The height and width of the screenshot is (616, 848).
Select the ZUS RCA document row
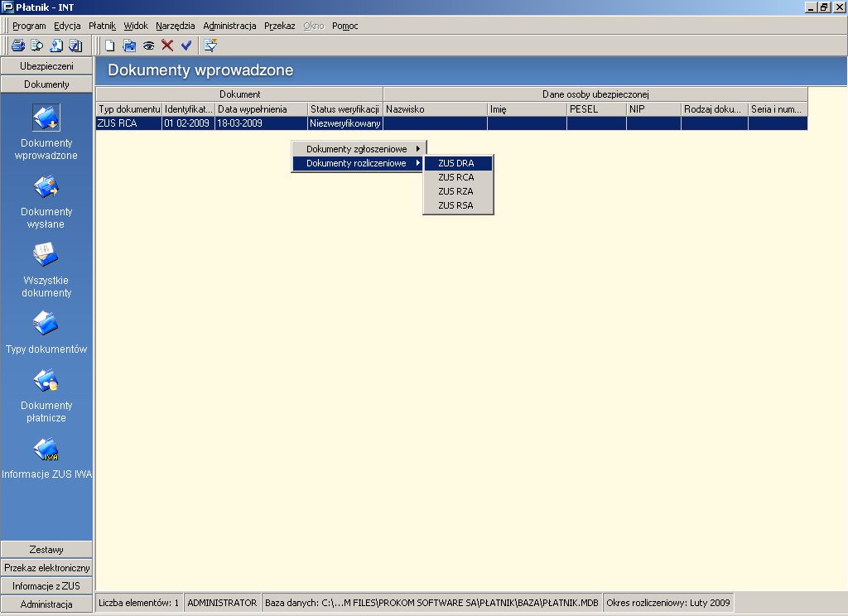[x=451, y=123]
